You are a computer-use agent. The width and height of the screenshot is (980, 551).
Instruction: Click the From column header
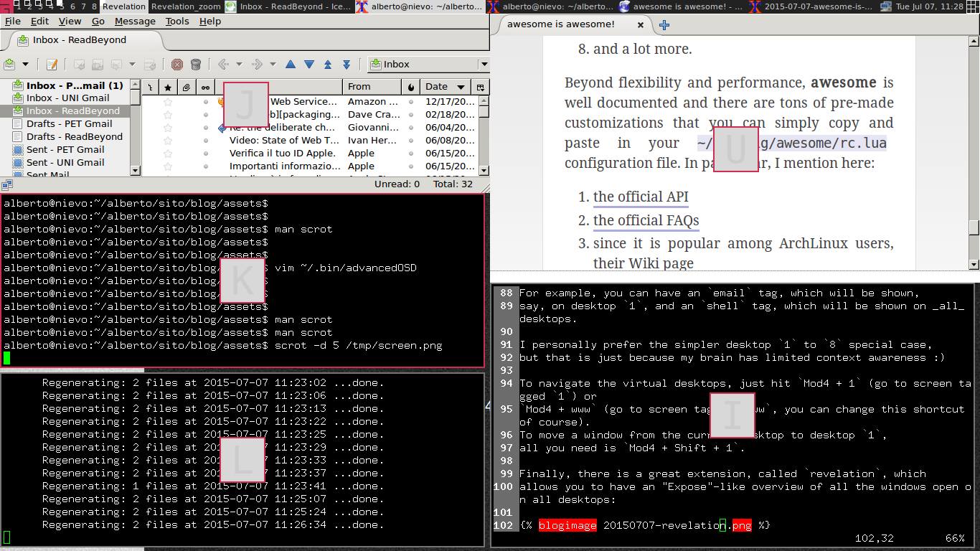point(372,87)
